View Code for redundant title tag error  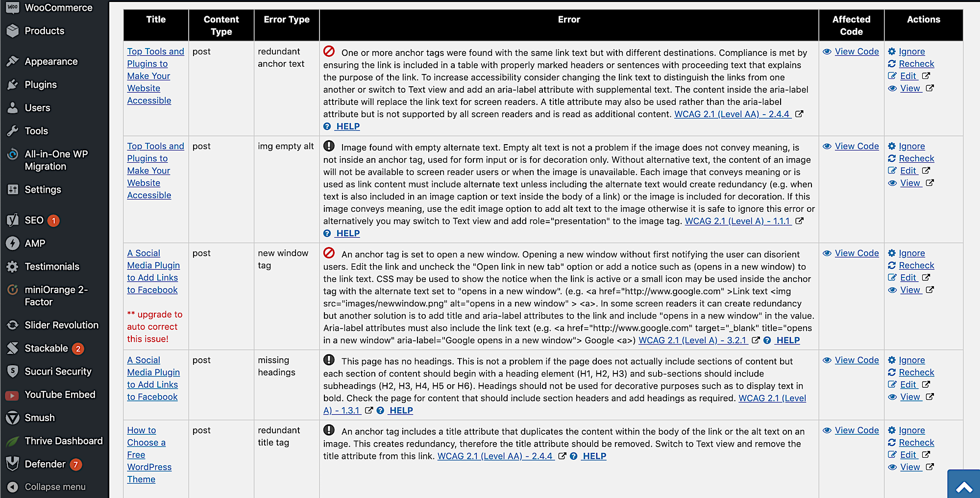857,430
